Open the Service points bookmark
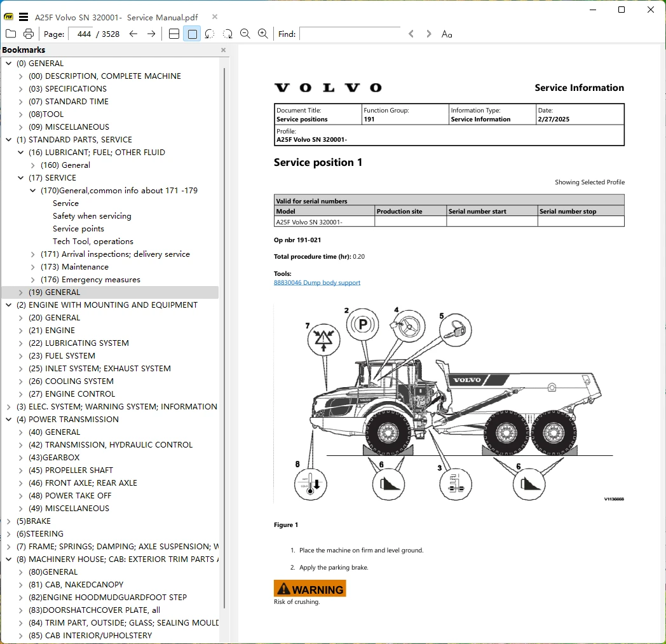The width and height of the screenshot is (666, 644). tap(78, 228)
